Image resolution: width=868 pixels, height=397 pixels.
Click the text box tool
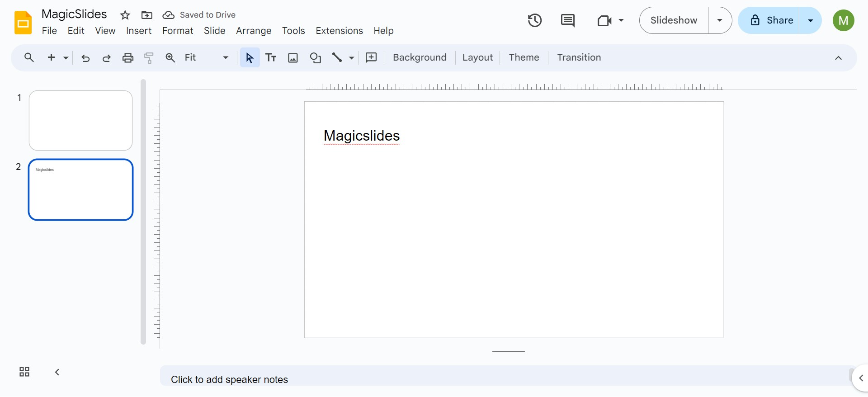point(271,57)
